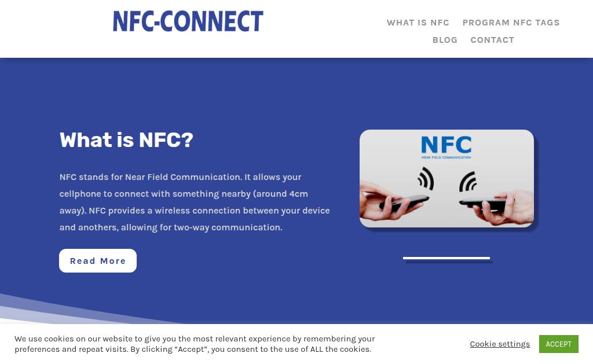Click the NFC description paragraph text
The width and height of the screenshot is (593, 364).
point(195,202)
